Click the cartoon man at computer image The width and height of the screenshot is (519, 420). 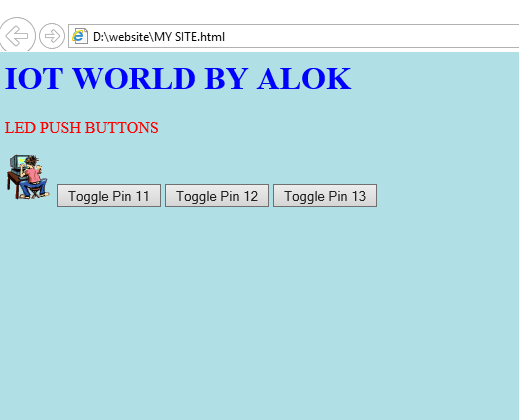coord(28,177)
